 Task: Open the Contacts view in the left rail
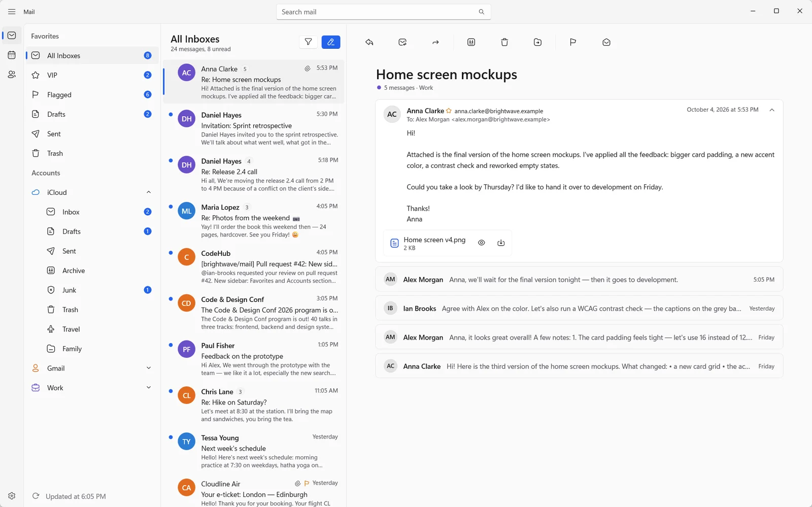coord(12,75)
